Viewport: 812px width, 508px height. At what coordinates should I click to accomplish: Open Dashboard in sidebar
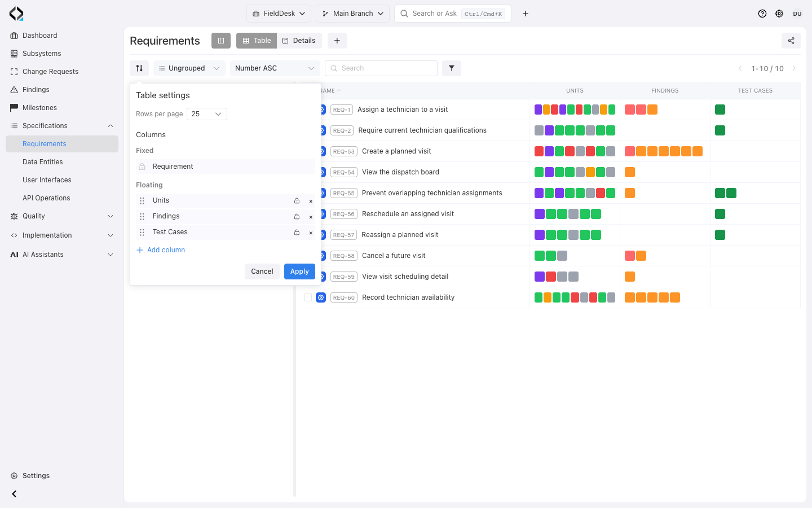tap(62, 36)
